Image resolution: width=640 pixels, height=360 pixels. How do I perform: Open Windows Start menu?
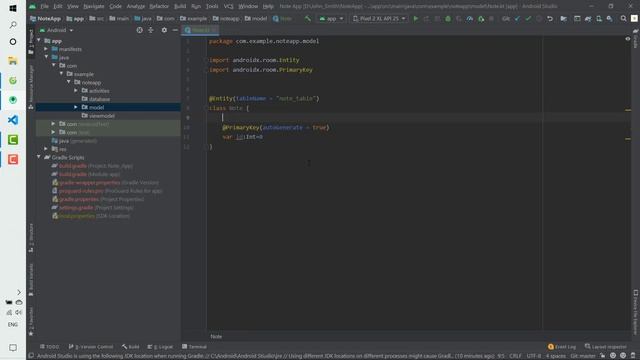point(13,8)
